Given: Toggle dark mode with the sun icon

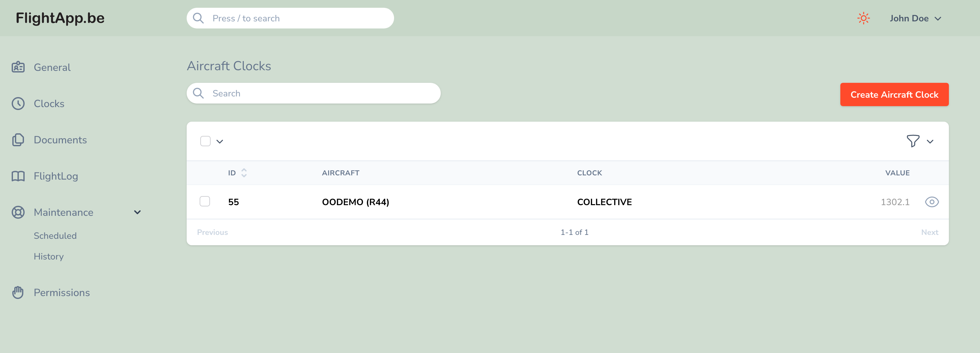Looking at the screenshot, I should [x=864, y=18].
